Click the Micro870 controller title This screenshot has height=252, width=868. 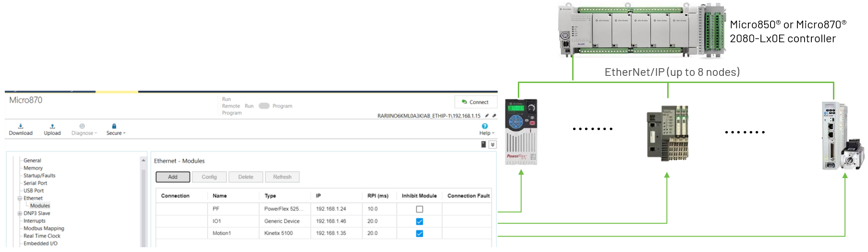[x=26, y=100]
